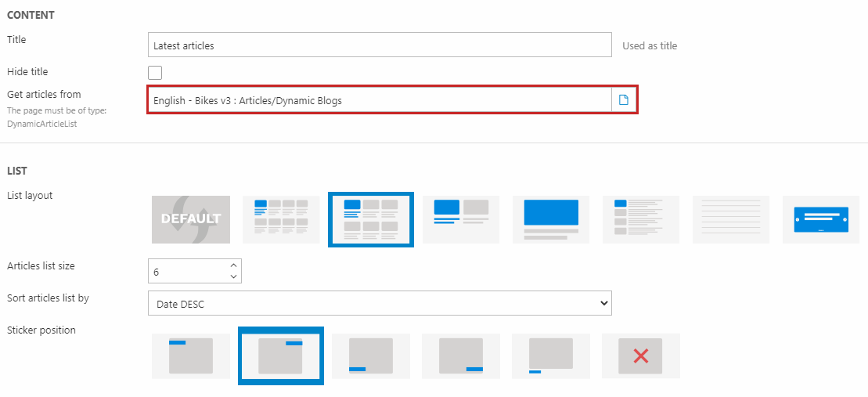Set sticker position to top right

click(281, 355)
